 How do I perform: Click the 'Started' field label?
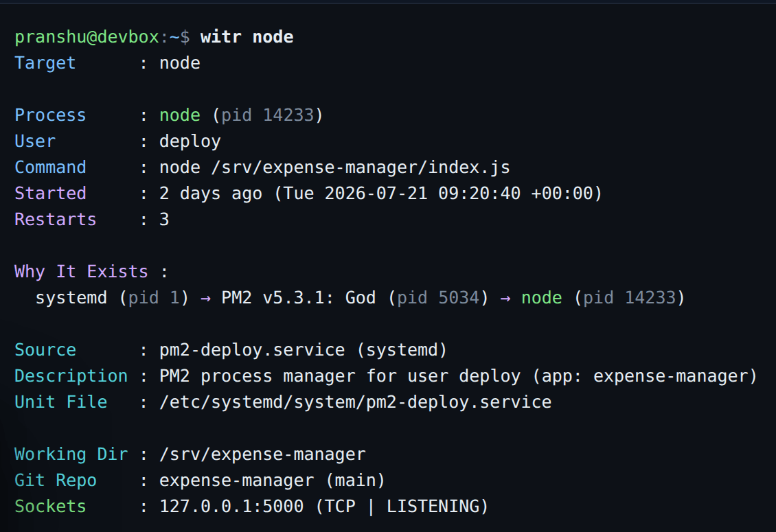(50, 194)
